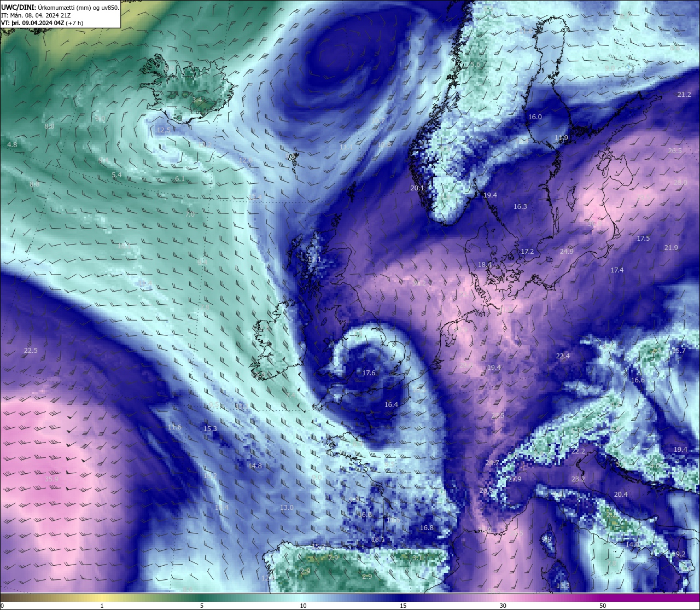Select the 35.9 value over the Atlantic
The height and width of the screenshot is (610, 700).
coord(51,479)
